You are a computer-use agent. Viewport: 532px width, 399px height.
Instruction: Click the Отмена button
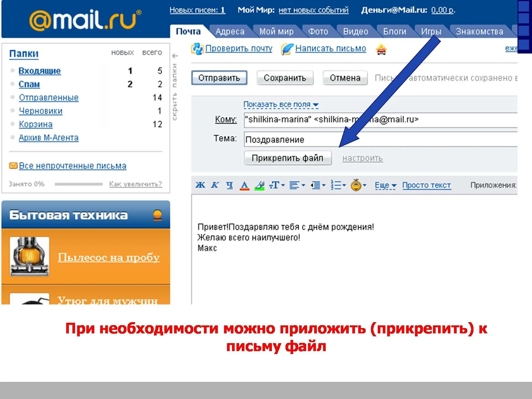(345, 78)
